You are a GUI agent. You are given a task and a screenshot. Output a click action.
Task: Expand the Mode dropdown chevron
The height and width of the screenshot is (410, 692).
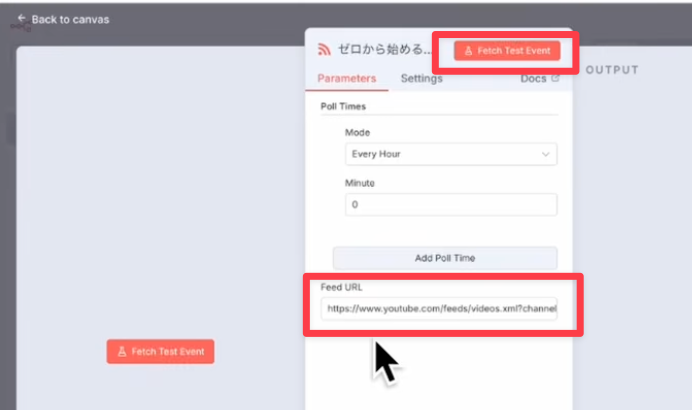(545, 155)
